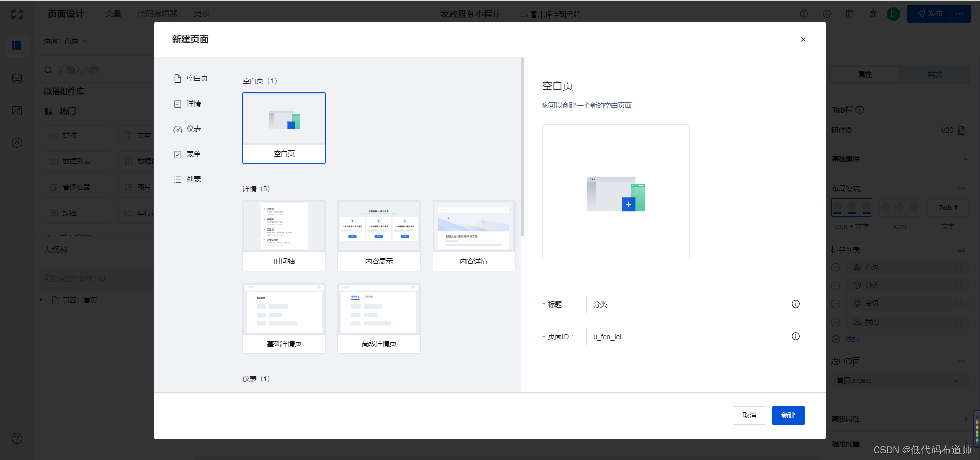
Task: Copy the component ID id26
Action: point(962,131)
